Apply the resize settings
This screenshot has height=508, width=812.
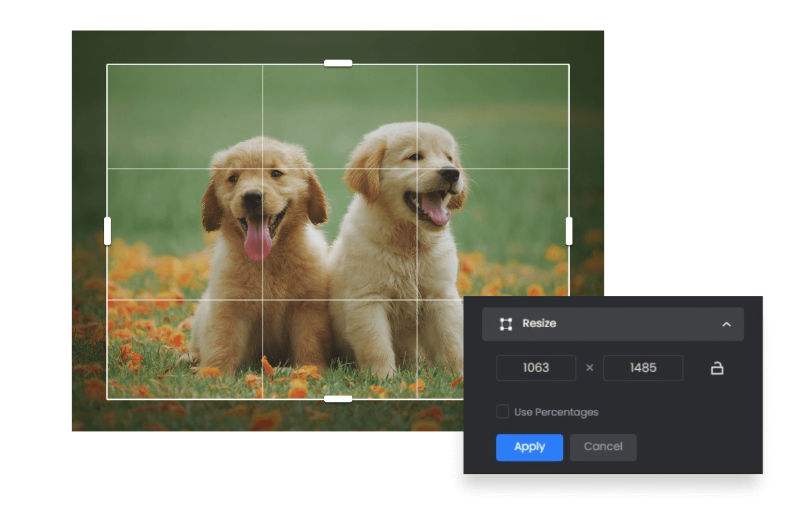tap(529, 447)
